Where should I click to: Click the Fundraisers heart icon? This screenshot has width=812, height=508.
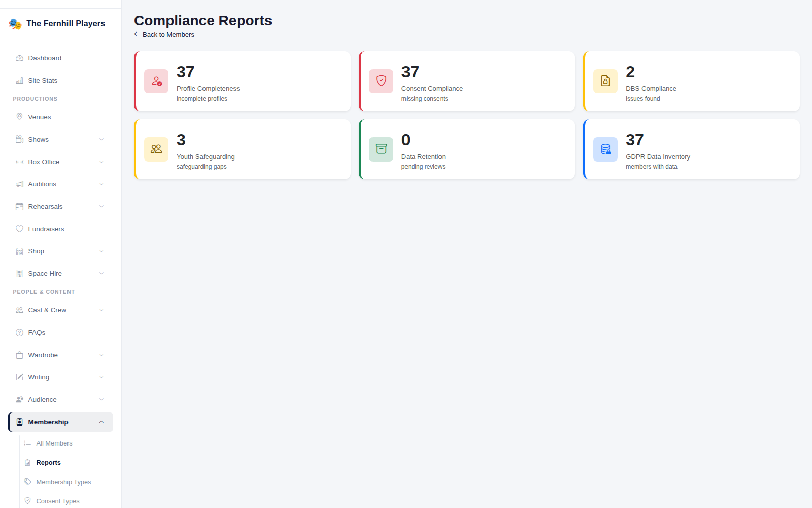coord(20,229)
